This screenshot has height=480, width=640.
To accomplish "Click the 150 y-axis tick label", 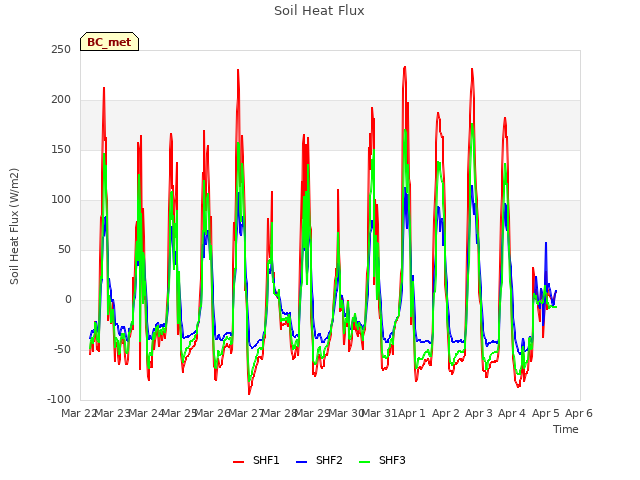I will click(x=61, y=150).
